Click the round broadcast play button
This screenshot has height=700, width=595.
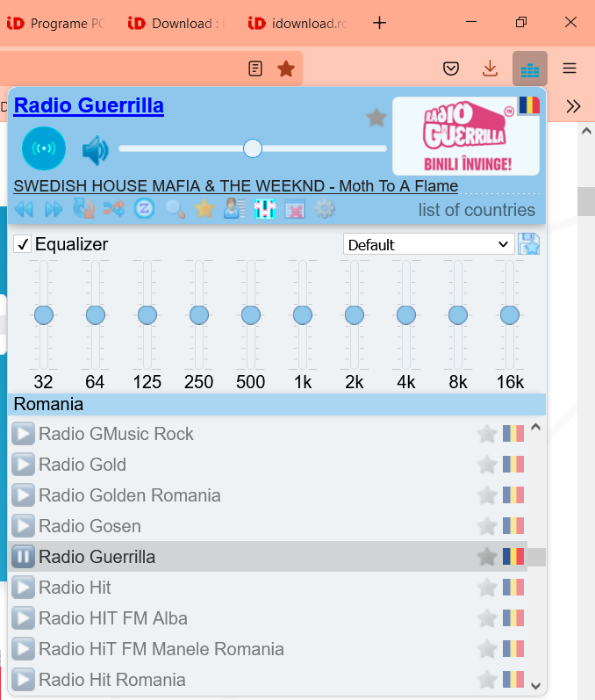click(x=44, y=148)
